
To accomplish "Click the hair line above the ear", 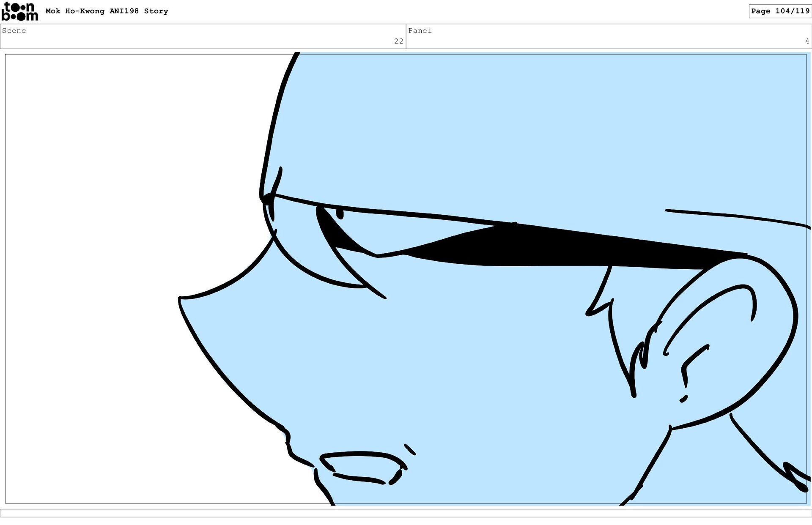I will point(736,216).
